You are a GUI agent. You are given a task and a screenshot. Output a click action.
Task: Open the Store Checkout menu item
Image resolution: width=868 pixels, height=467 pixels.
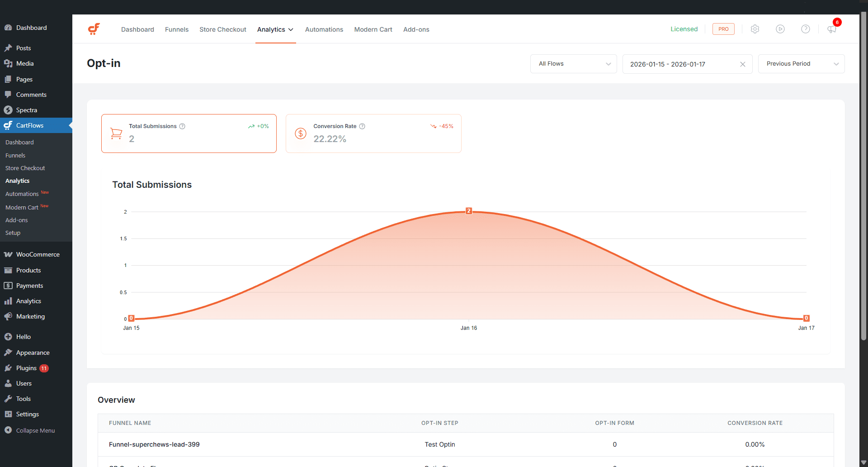222,29
